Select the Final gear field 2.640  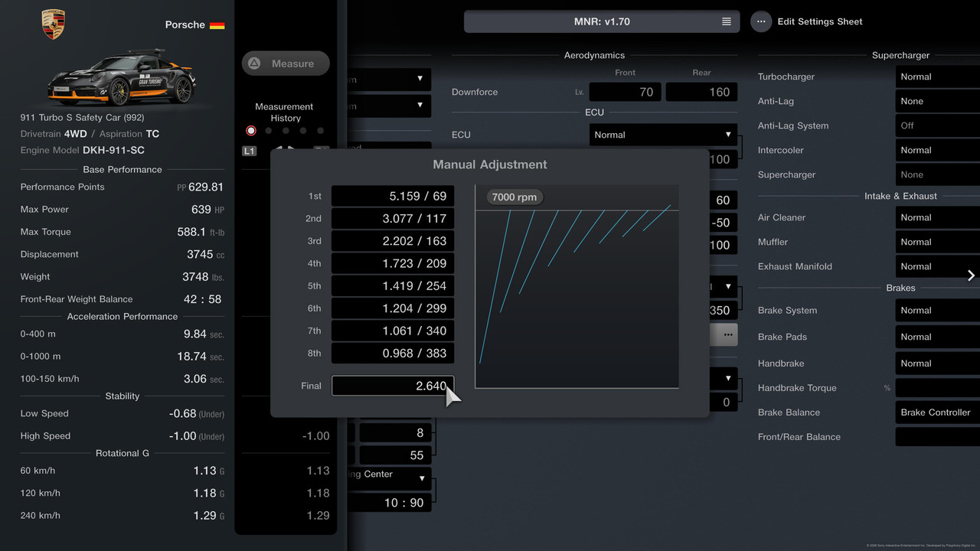click(393, 386)
